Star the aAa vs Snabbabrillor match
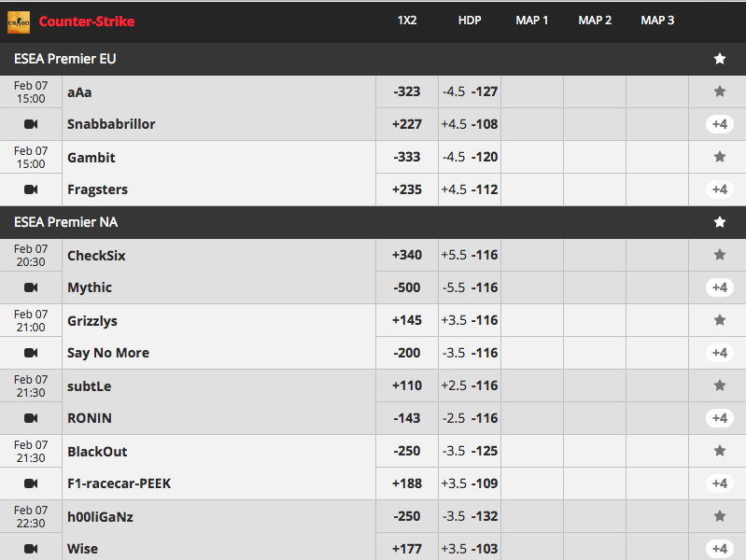Viewport: 746px width, 560px height. pos(719,91)
